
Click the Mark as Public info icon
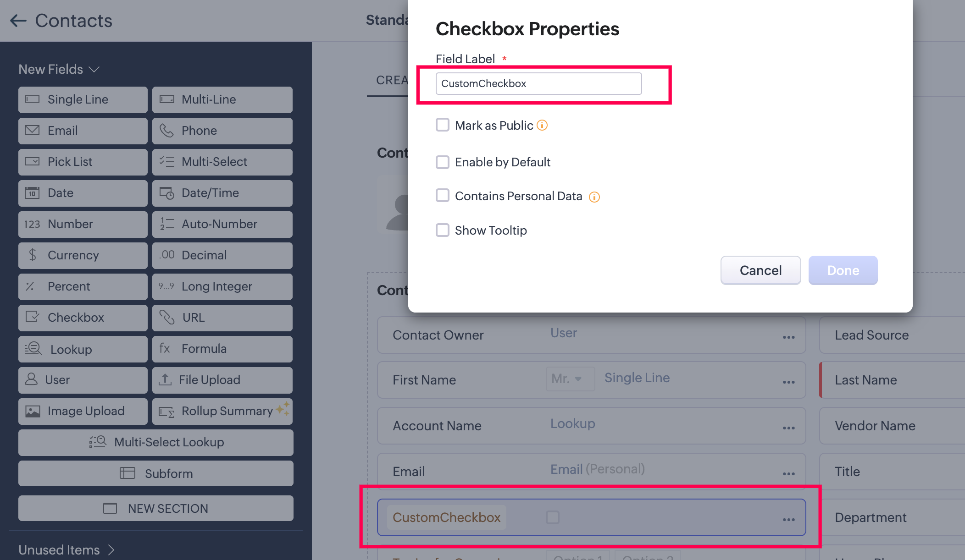click(x=542, y=125)
